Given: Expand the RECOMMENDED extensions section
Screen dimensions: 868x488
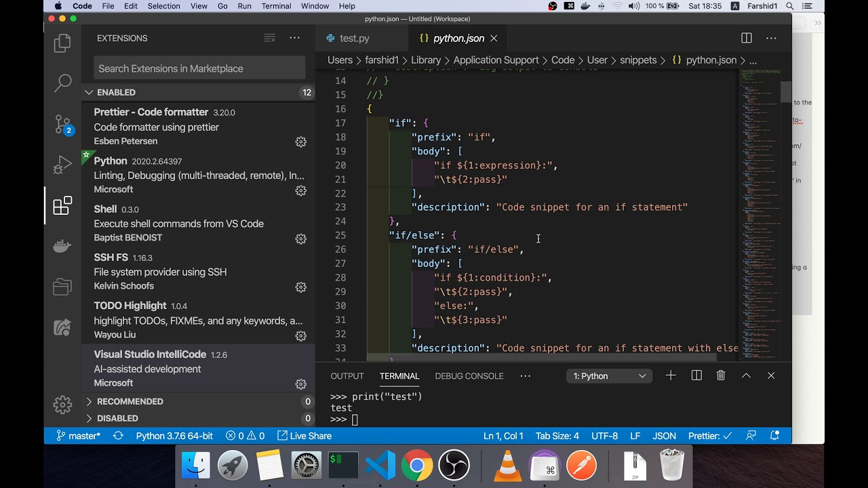Looking at the screenshot, I should 198,401.
